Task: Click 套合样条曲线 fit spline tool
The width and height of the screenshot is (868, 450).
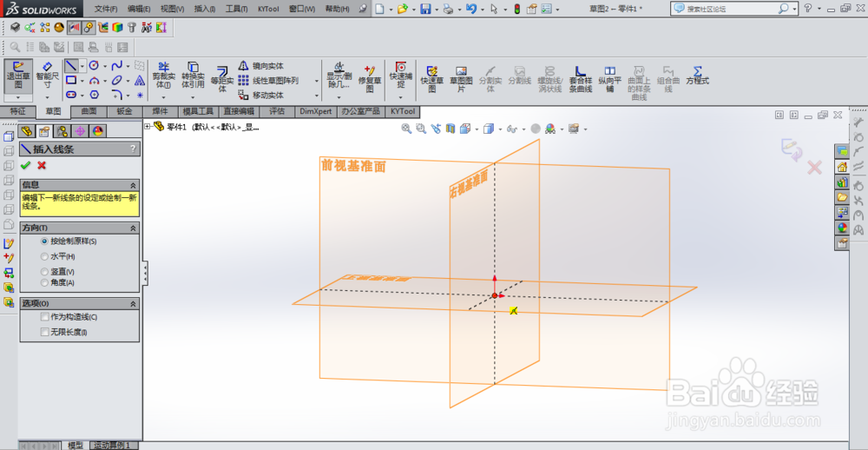Action: [x=581, y=79]
